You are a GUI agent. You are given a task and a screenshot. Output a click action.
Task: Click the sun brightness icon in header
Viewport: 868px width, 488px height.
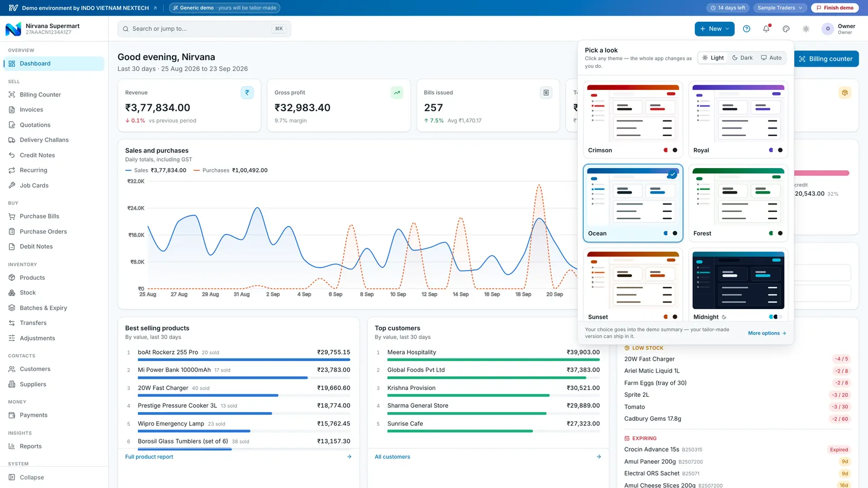[806, 29]
